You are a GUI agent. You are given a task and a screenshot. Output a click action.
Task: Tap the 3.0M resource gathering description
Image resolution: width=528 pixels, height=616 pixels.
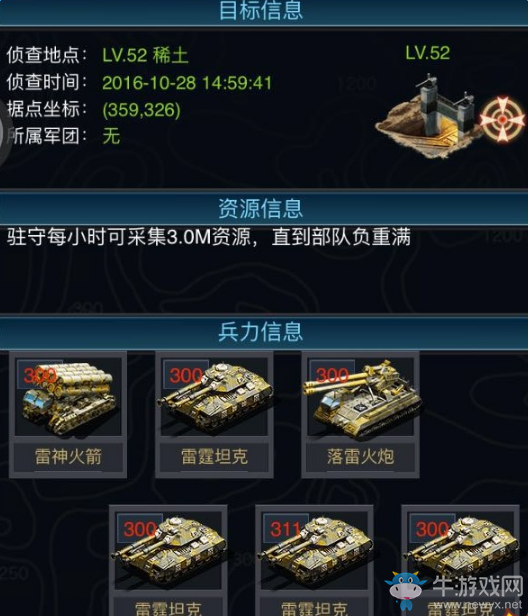[209, 236]
